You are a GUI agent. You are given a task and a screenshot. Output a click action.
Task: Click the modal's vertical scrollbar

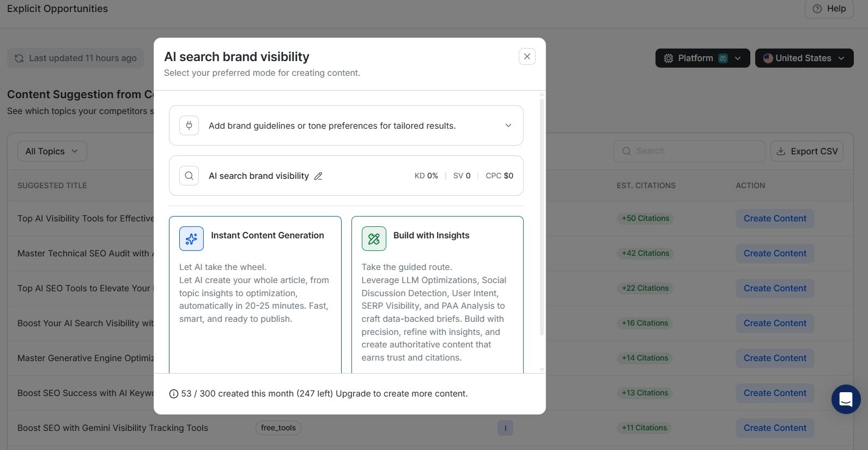[x=542, y=218]
